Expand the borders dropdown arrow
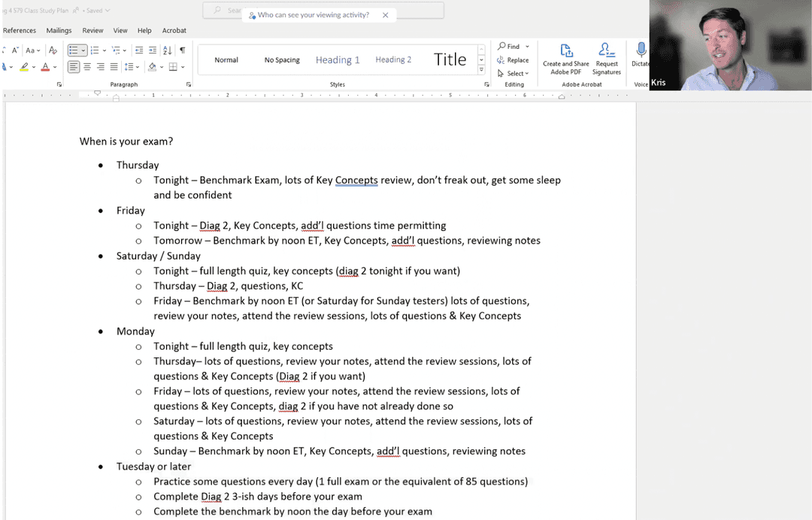 click(x=183, y=67)
